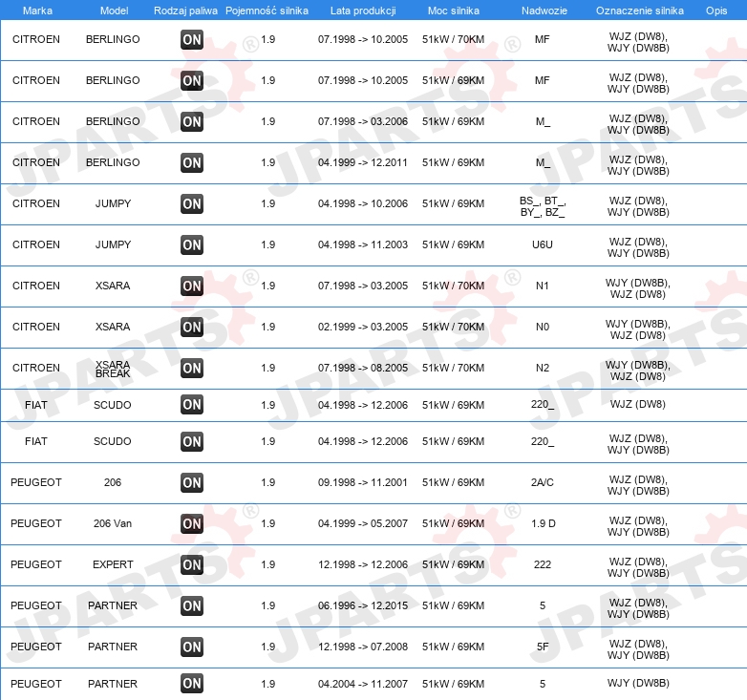Viewport: 747px width, 700px height.
Task: Select the date range 12.1998 -> 07.2008
Action: pyautogui.click(x=363, y=647)
